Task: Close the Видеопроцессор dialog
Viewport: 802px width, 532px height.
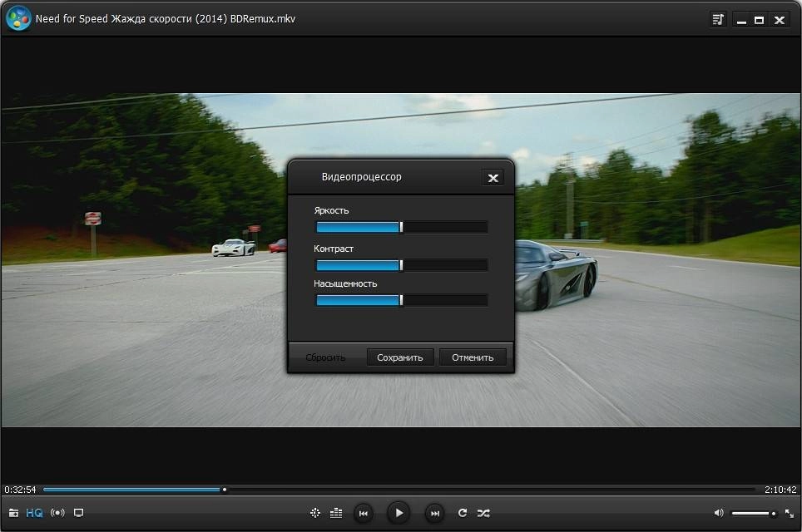Action: (493, 178)
